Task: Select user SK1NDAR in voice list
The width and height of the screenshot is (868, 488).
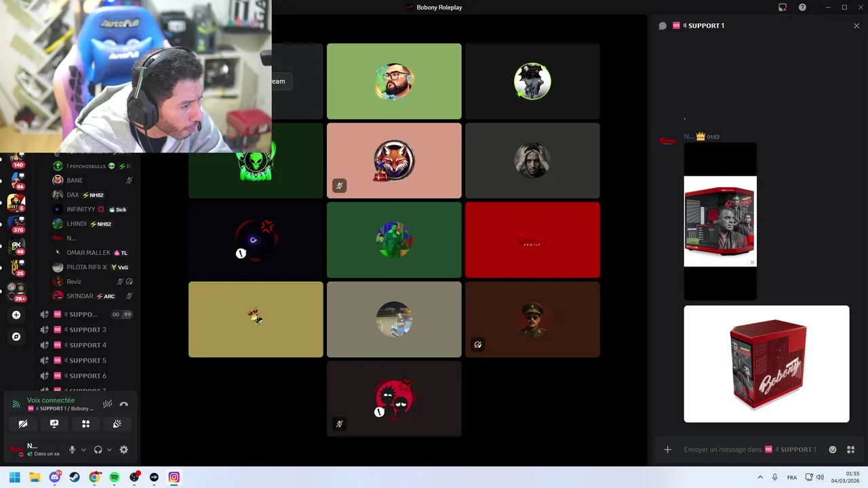Action: point(92,296)
